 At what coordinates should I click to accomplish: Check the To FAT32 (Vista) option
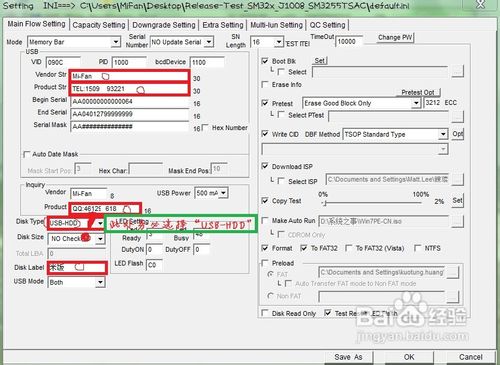coord(349,248)
